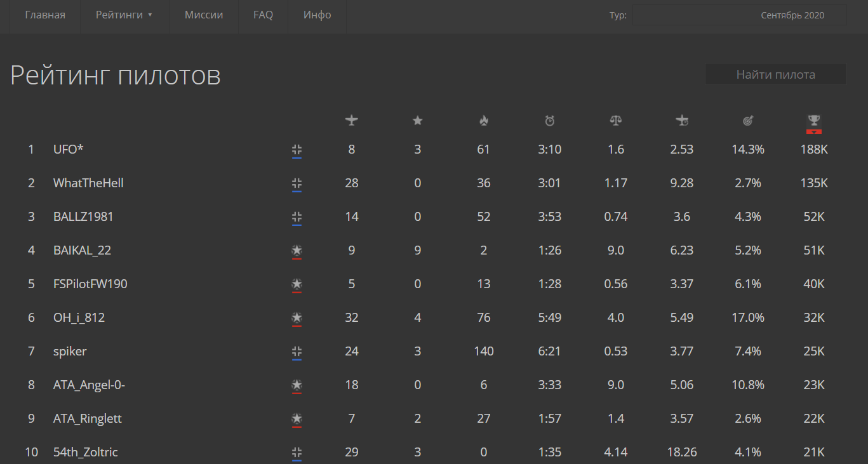Open the Рейтинги dropdown menu
The width and height of the screenshot is (868, 464).
[x=124, y=15]
